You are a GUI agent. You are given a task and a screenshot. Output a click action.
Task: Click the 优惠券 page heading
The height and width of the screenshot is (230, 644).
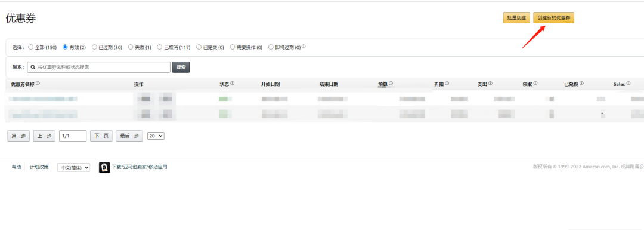click(x=21, y=18)
